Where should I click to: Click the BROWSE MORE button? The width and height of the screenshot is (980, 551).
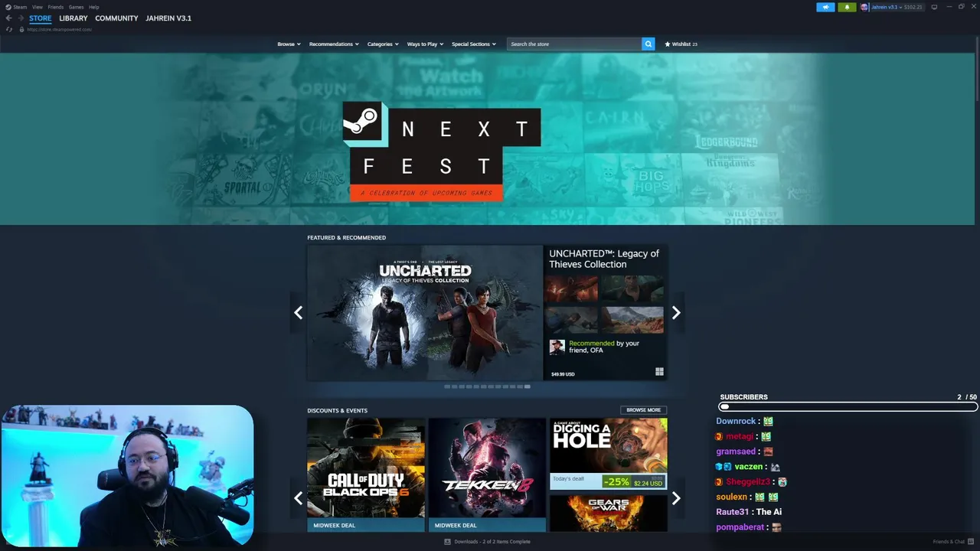click(643, 410)
